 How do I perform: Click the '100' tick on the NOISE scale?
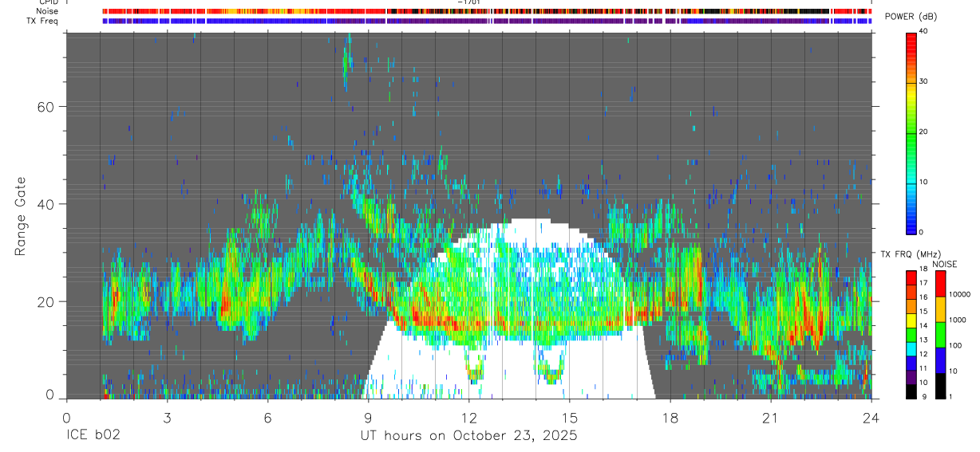pos(957,345)
